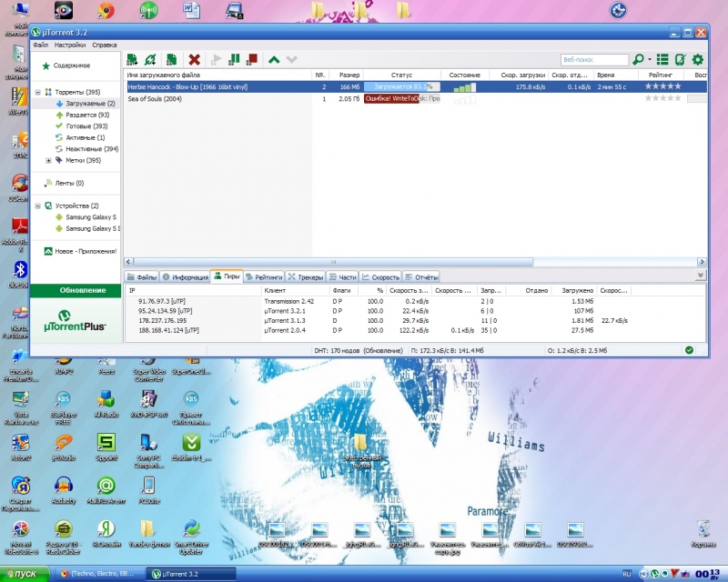Click into the Веб-поиск search field

pyautogui.click(x=592, y=60)
